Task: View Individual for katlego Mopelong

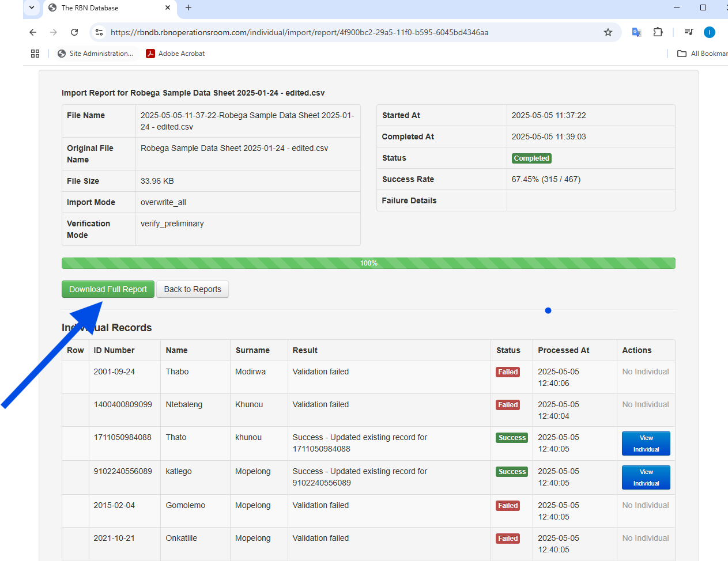Action: click(x=646, y=477)
